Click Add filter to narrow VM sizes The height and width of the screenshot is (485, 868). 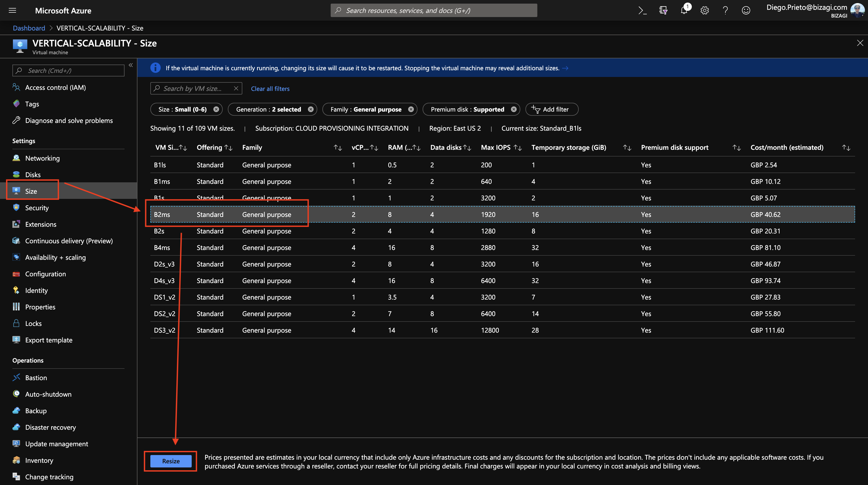[x=550, y=109]
